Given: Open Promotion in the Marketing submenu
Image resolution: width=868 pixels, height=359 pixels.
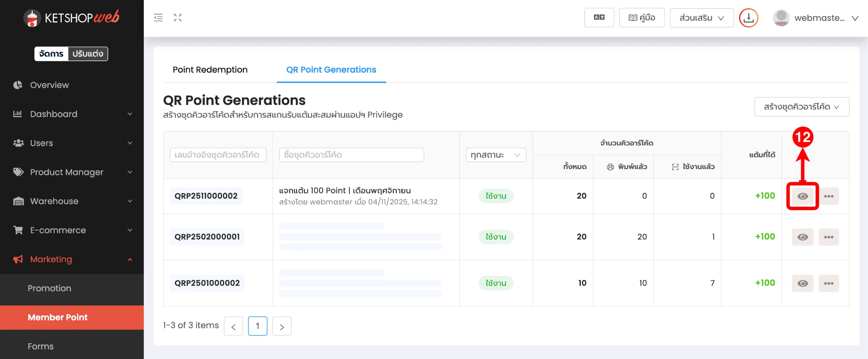Looking at the screenshot, I should click(49, 288).
